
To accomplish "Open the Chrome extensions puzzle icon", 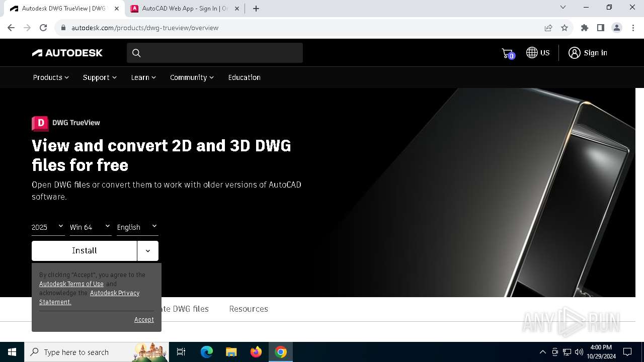I will [x=585, y=28].
